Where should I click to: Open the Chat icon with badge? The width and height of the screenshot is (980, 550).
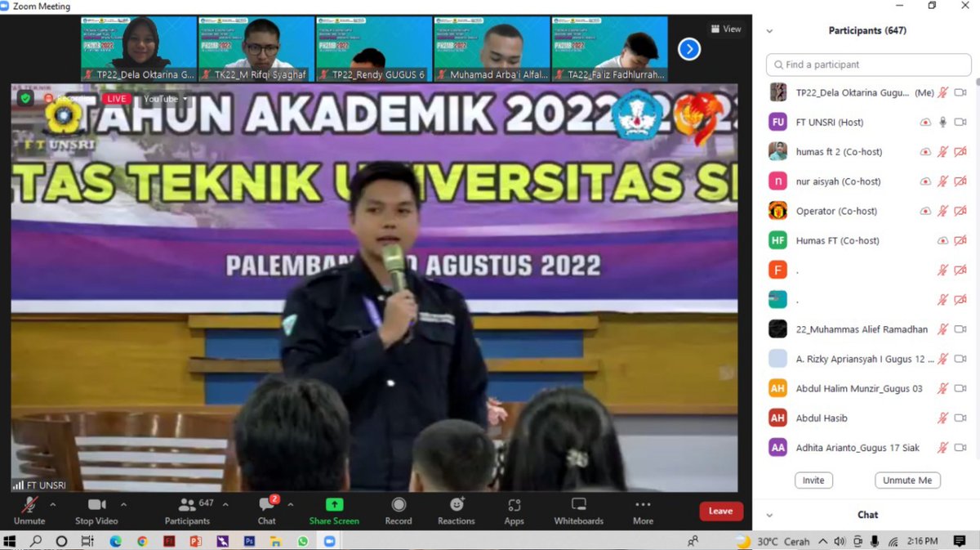click(x=267, y=505)
